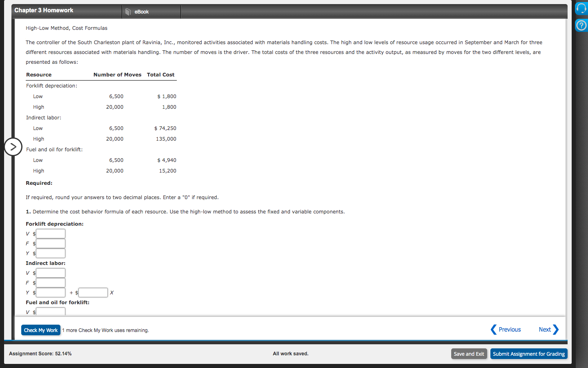This screenshot has width=588, height=368.
Task: Click the Previous arrow chevron icon
Action: pos(493,330)
